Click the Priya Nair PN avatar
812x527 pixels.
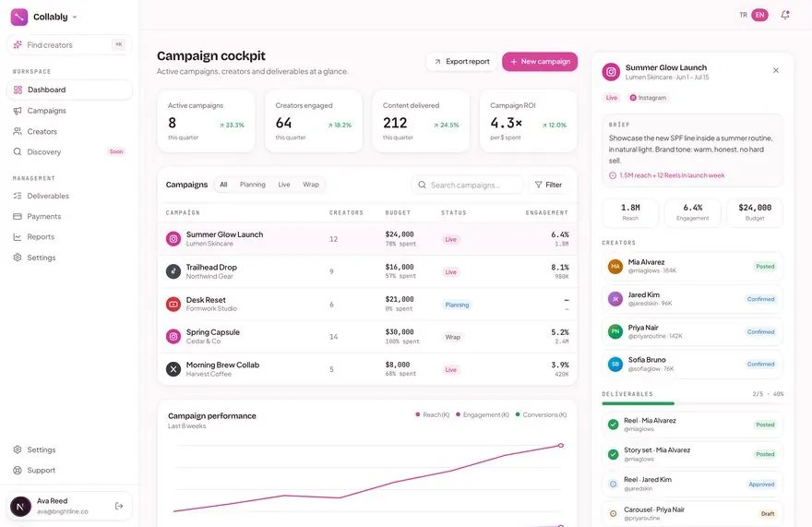[615, 331]
